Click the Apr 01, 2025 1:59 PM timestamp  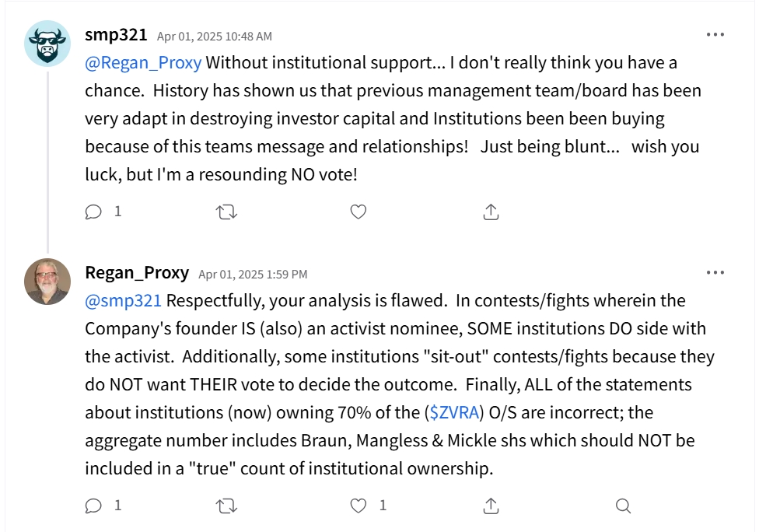click(x=253, y=275)
